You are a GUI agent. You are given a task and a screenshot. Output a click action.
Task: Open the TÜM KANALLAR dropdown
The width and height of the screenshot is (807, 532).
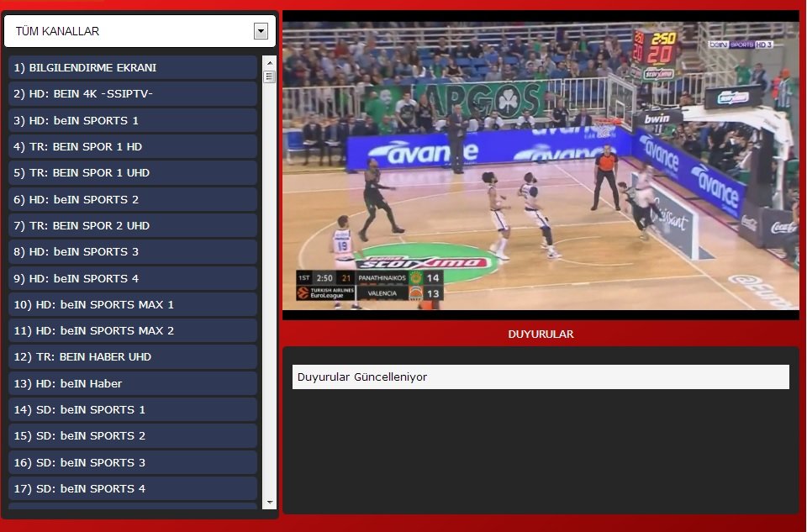click(140, 31)
